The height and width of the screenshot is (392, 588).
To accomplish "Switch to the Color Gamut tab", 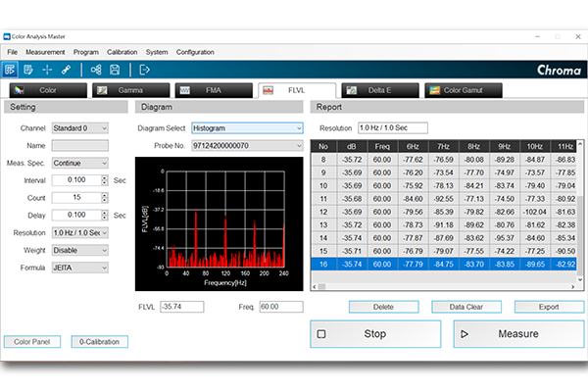I will 464,90.
